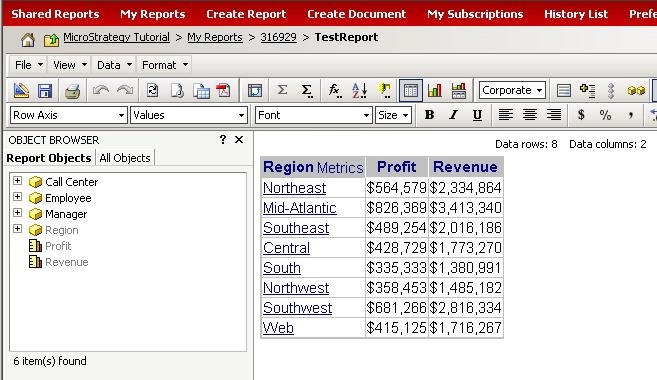Image resolution: width=657 pixels, height=380 pixels.
Task: Select the Report Objects tab
Action: point(49,158)
